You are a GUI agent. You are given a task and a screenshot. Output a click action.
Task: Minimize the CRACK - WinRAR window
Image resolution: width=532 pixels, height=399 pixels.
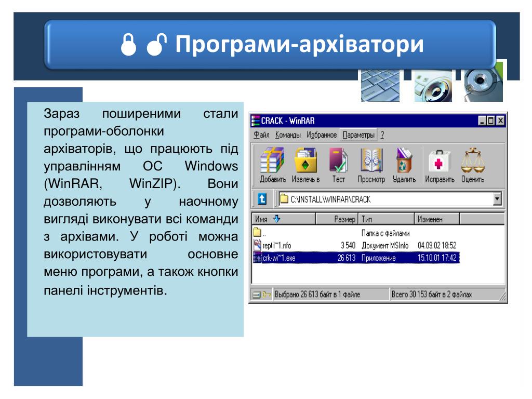pyautogui.click(x=482, y=121)
